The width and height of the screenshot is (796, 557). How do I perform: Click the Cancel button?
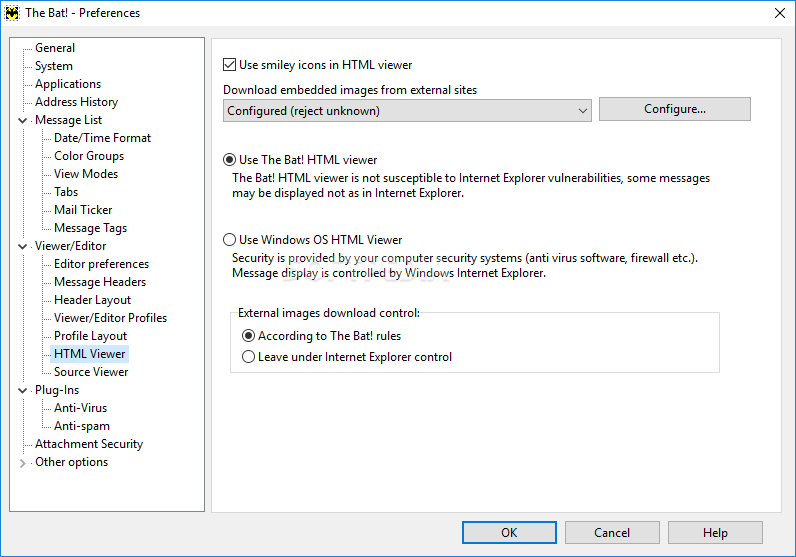612,533
